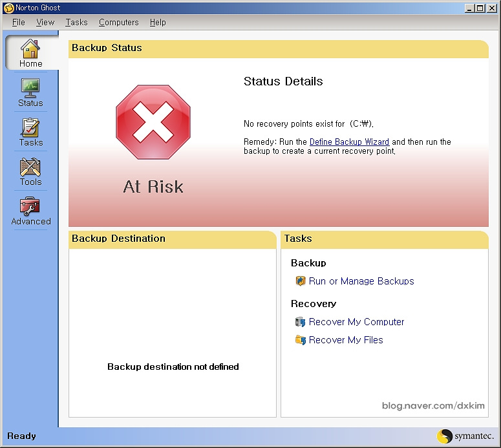Image resolution: width=501 pixels, height=448 pixels.
Task: Click Recover My Files link
Action: (346, 340)
